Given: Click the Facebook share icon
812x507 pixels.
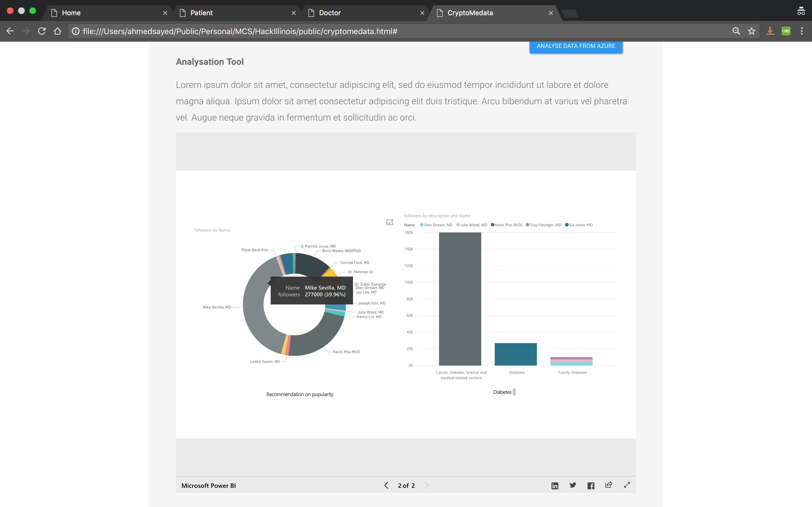Looking at the screenshot, I should pyautogui.click(x=591, y=486).
